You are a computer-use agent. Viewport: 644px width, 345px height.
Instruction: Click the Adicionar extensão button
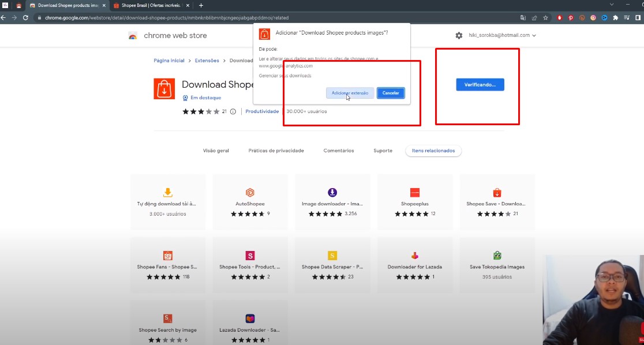coord(350,93)
